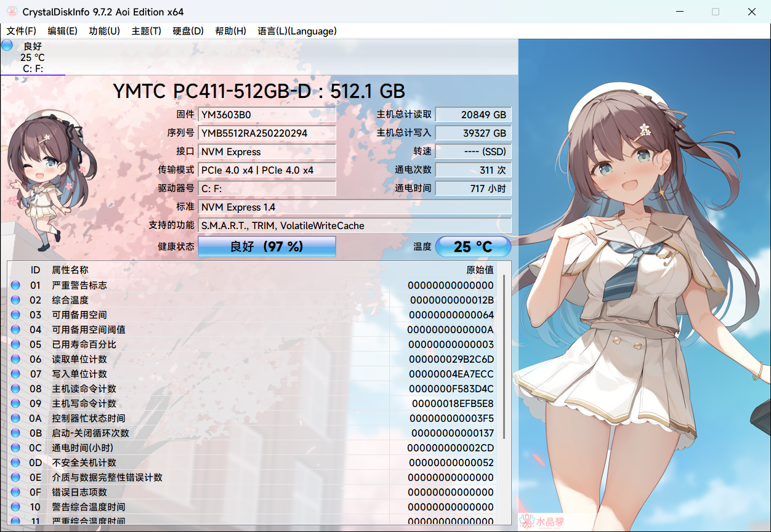Select the C: F: disk tab

click(33, 58)
